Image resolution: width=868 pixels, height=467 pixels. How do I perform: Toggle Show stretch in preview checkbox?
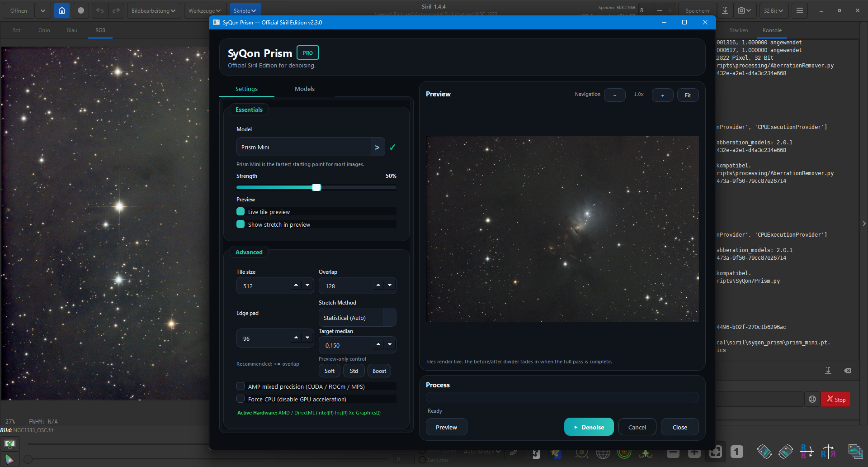(x=241, y=224)
